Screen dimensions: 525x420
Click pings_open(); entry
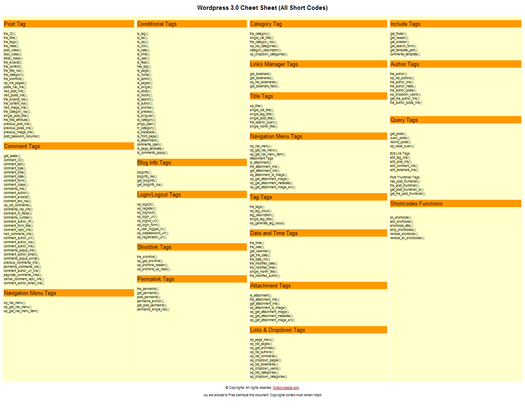tap(146, 124)
